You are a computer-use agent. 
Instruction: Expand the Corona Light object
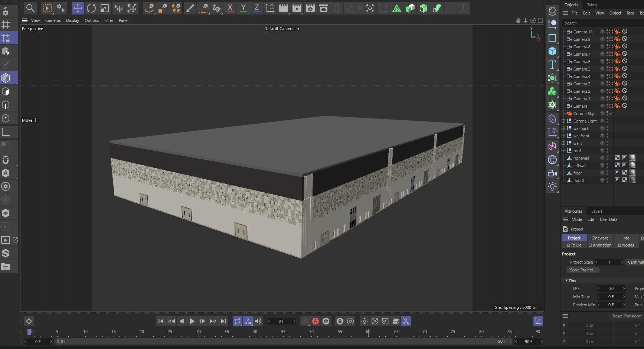(x=563, y=121)
